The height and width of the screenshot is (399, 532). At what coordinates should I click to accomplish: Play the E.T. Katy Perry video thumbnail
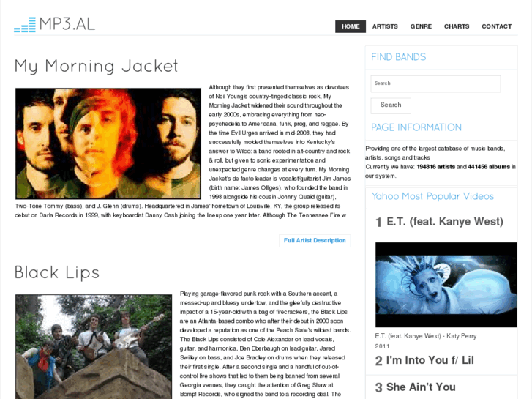(446, 285)
